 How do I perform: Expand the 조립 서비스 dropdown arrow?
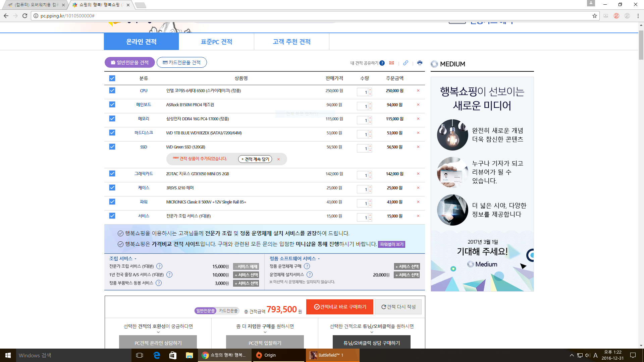[136, 259]
